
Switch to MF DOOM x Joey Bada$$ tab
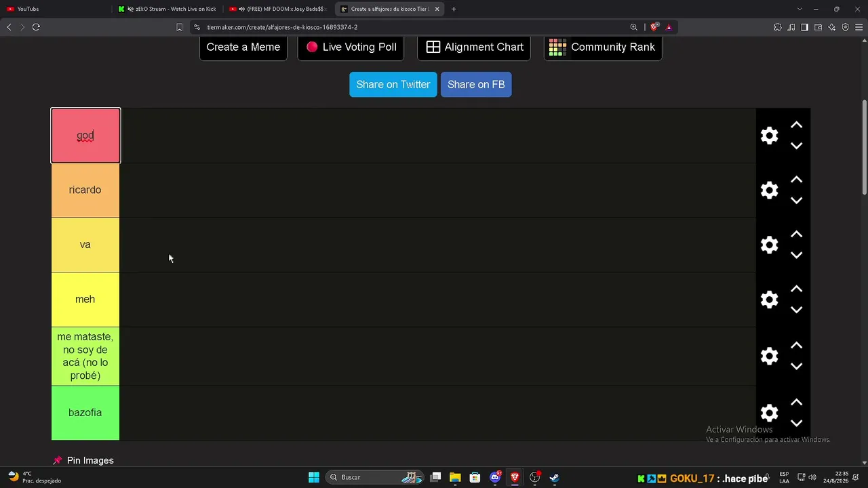[278, 9]
